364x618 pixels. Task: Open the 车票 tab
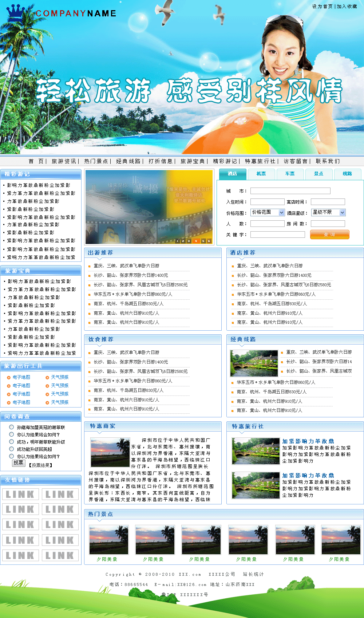click(290, 174)
